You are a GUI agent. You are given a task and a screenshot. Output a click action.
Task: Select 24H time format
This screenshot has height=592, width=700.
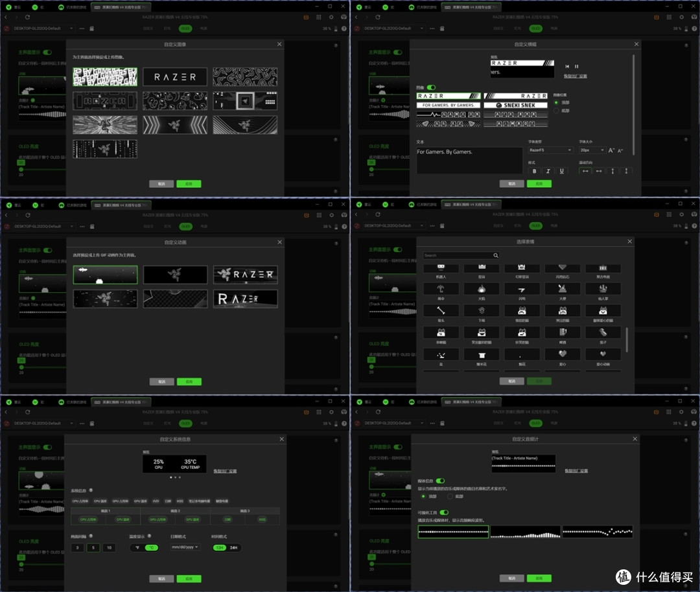[x=234, y=548]
